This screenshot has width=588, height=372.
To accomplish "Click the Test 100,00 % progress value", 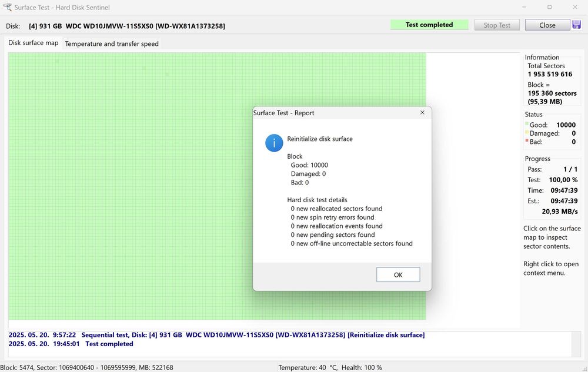I will tap(563, 180).
